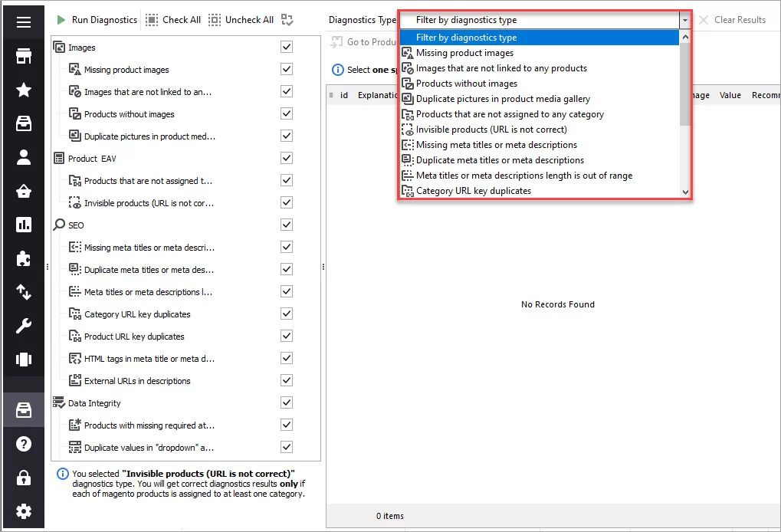781x532 pixels.
Task: Uncheck 'Products without images' checkbox in the tree
Action: 287,113
